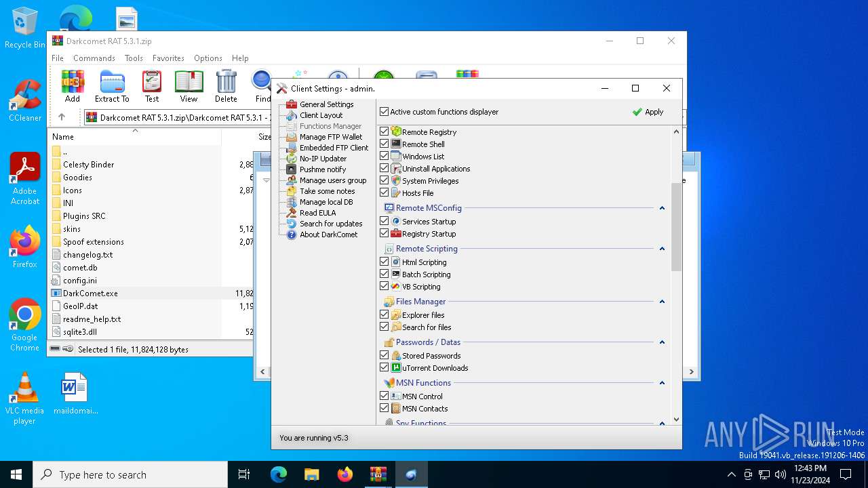Collapse the Files Manager section
The height and width of the screenshot is (488, 868).
point(662,302)
